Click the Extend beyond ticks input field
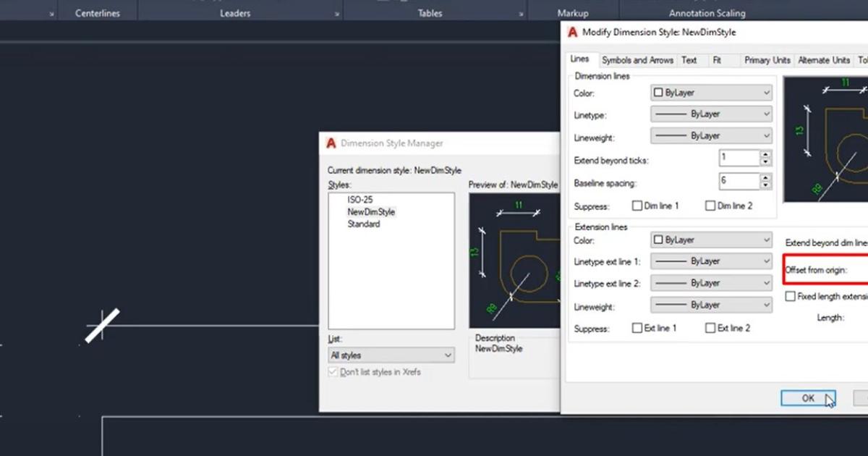 pyautogui.click(x=739, y=158)
